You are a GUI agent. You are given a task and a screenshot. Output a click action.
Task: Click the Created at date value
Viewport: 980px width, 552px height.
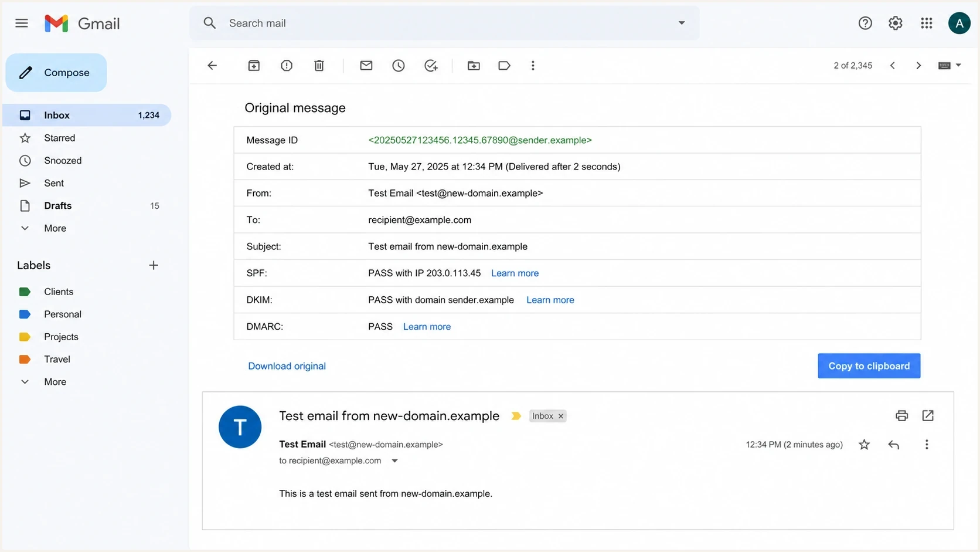(494, 167)
